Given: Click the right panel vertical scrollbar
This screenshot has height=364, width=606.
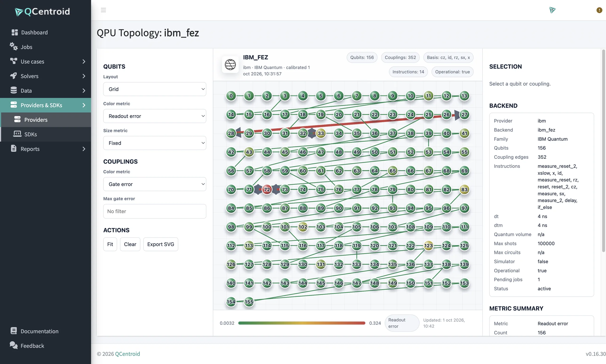Looking at the screenshot, I should (603, 151).
